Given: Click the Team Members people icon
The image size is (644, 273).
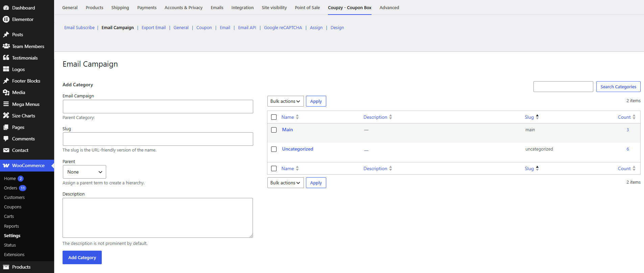Looking at the screenshot, I should pyautogui.click(x=6, y=46).
